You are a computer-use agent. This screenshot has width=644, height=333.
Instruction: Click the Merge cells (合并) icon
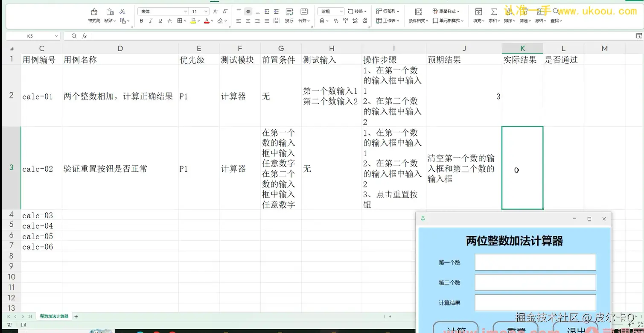304,12
